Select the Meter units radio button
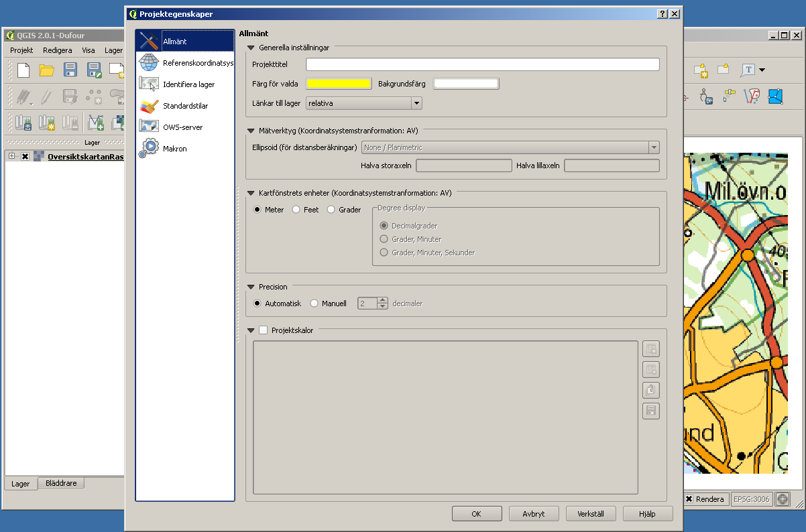Image resolution: width=806 pixels, height=532 pixels. pos(257,210)
